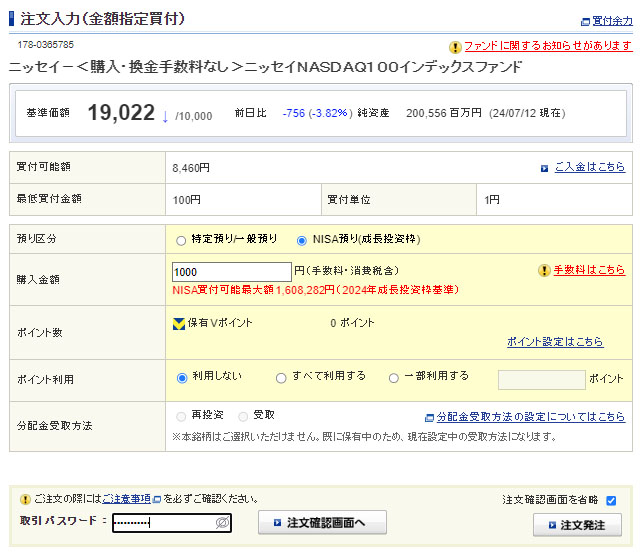Click the 購入金額 amount input field
Screen dimensions: 644x557
231,272
